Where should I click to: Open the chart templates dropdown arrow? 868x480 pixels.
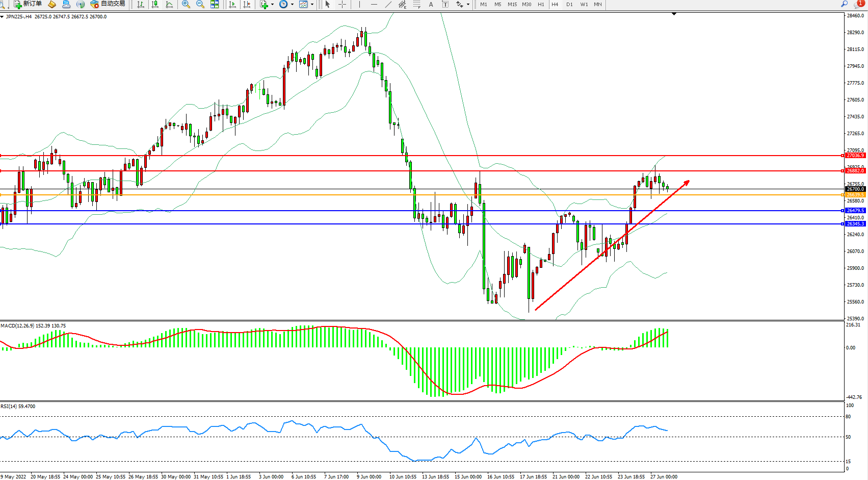[x=312, y=4]
